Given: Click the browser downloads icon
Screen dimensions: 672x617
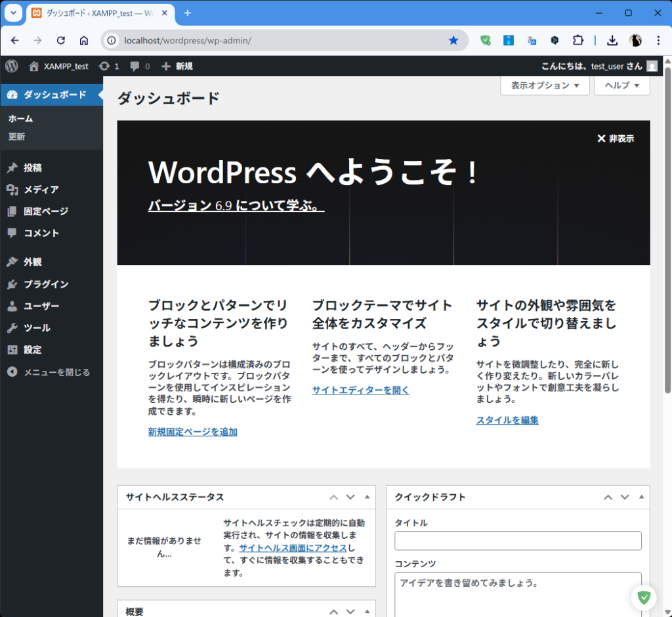Looking at the screenshot, I should coord(612,41).
